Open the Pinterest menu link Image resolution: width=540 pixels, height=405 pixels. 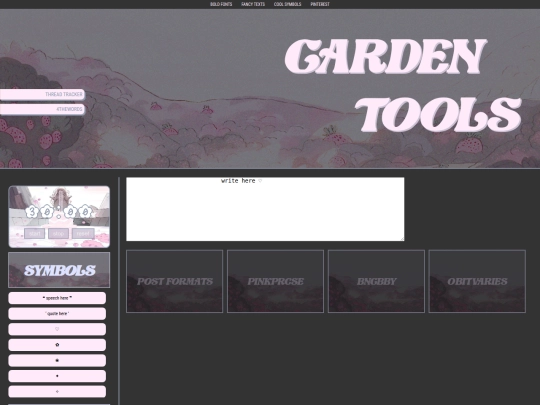[x=320, y=4]
